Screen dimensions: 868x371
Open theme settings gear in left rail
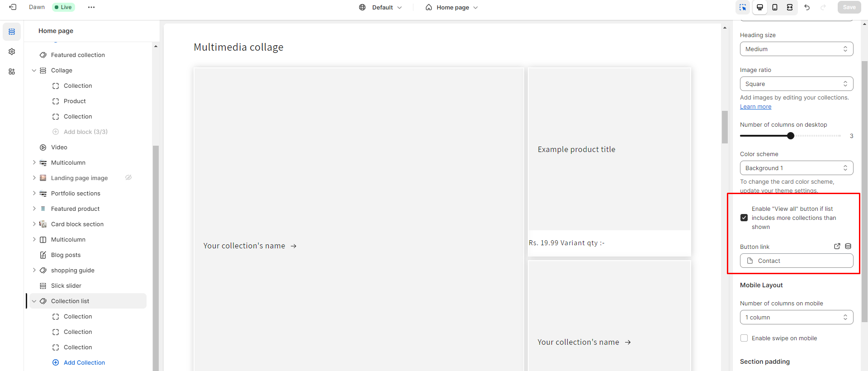(12, 52)
